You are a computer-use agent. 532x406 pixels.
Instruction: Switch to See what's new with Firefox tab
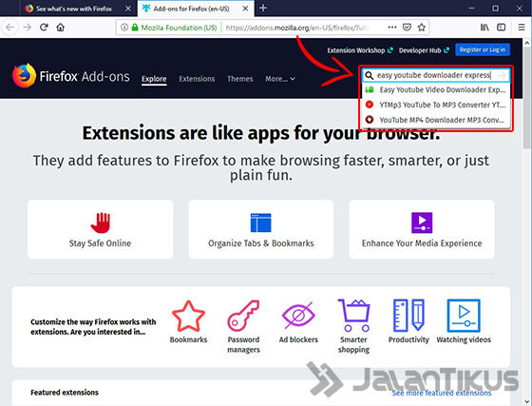tap(74, 9)
